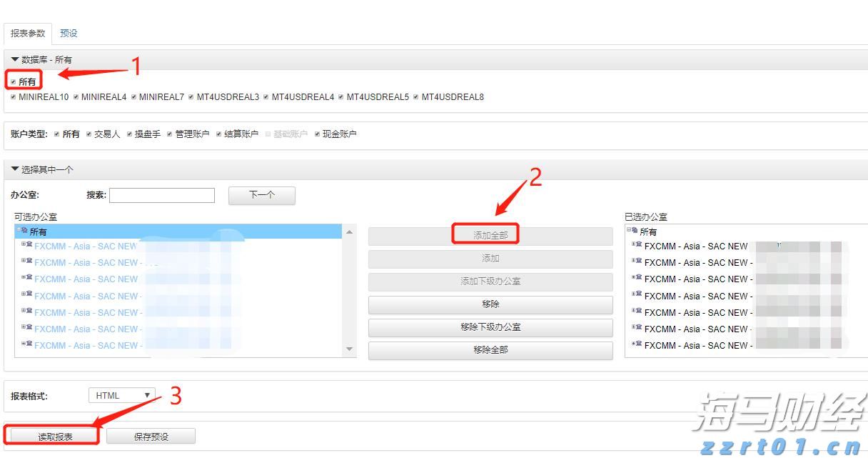Click office icon of last FXCMM entry in 可选办公室
Screen dimensions: 868x458
(x=29, y=344)
